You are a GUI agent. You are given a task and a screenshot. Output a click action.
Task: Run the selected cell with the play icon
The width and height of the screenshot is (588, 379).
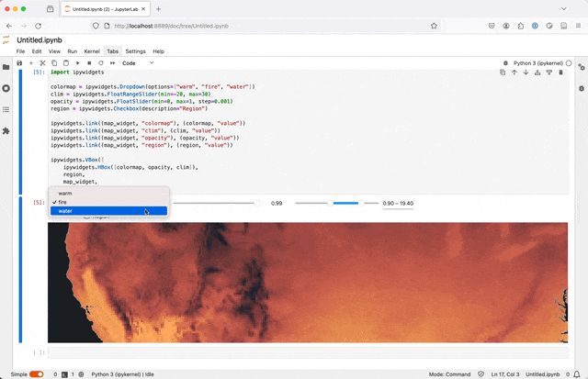click(77, 63)
